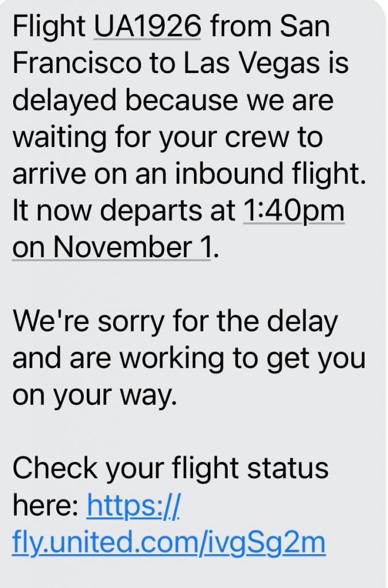Screen dimensions: 388x588
Task: Tap the UA1926 flight number link
Action: click(x=147, y=27)
